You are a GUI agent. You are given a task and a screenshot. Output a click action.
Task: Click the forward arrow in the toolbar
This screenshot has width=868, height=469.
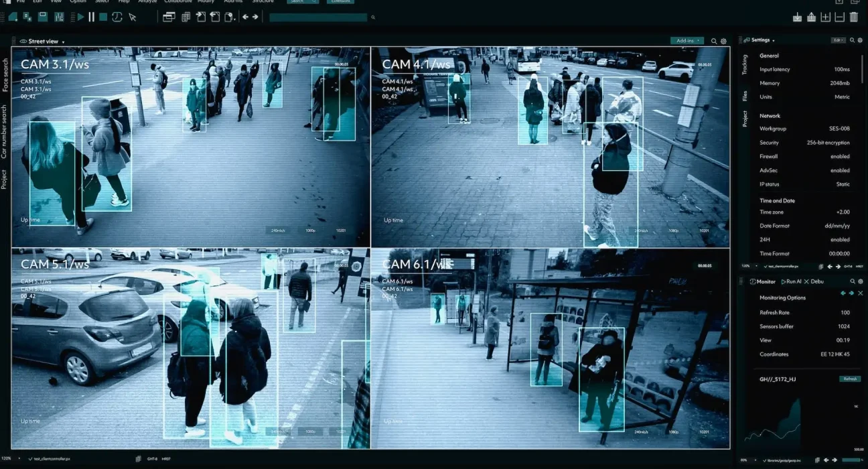click(x=255, y=17)
